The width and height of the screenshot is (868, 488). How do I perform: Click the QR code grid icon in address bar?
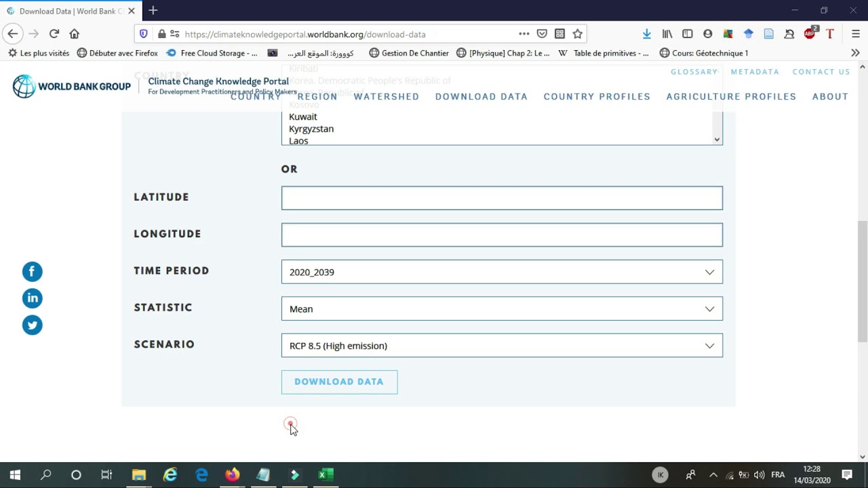click(559, 34)
